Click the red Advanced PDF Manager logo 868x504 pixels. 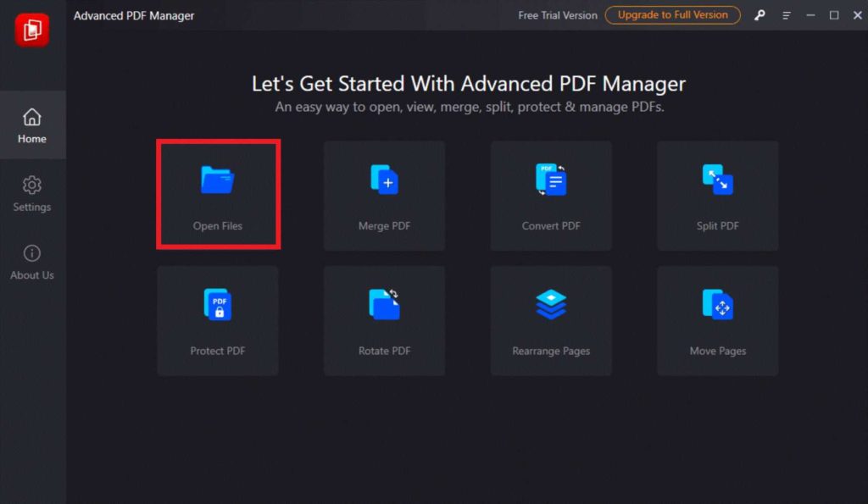(32, 30)
